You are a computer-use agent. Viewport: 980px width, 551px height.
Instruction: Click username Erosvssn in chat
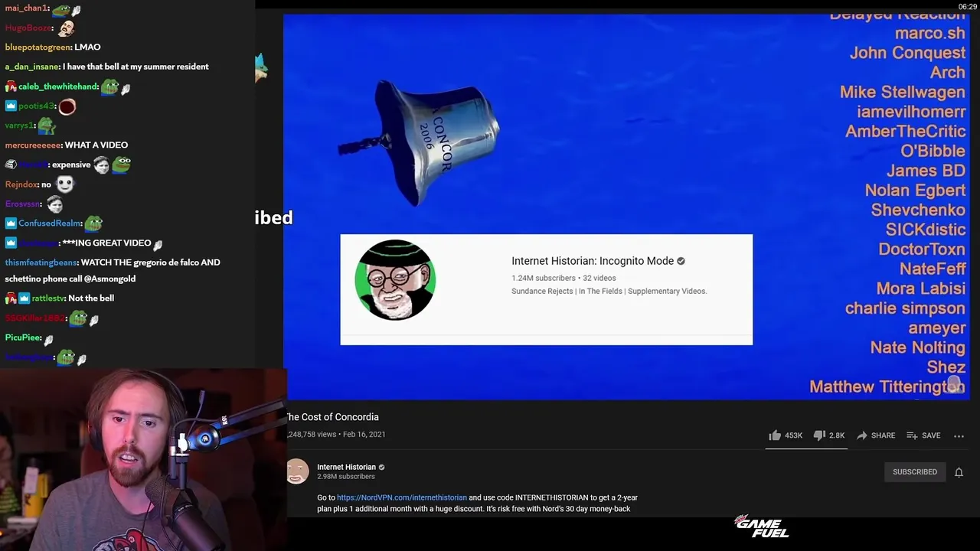coord(22,204)
